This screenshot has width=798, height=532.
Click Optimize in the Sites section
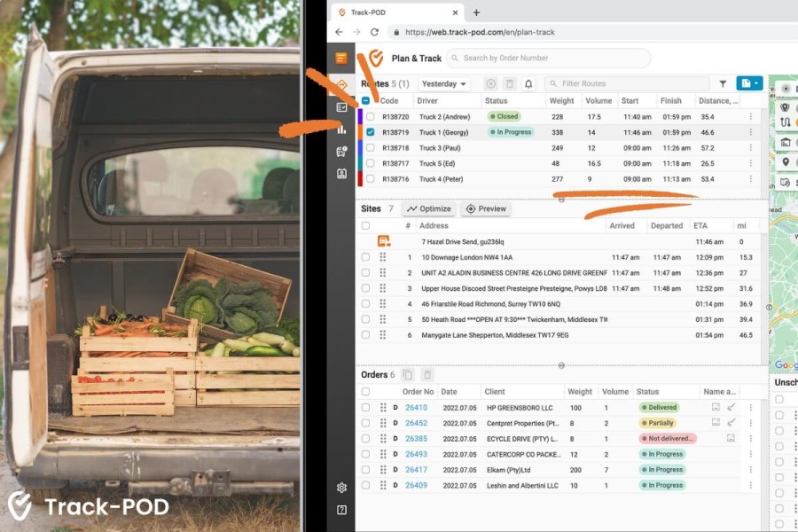click(429, 209)
